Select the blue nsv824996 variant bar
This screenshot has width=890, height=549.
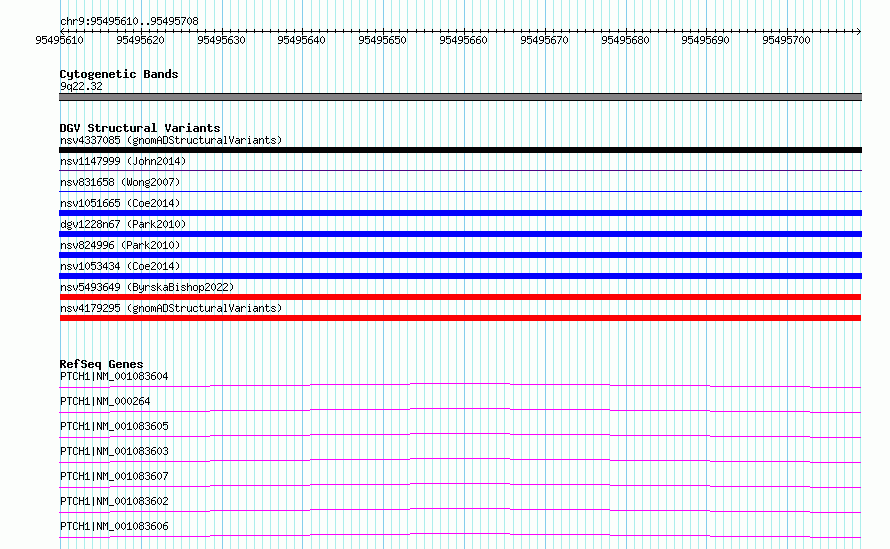pyautogui.click(x=460, y=255)
